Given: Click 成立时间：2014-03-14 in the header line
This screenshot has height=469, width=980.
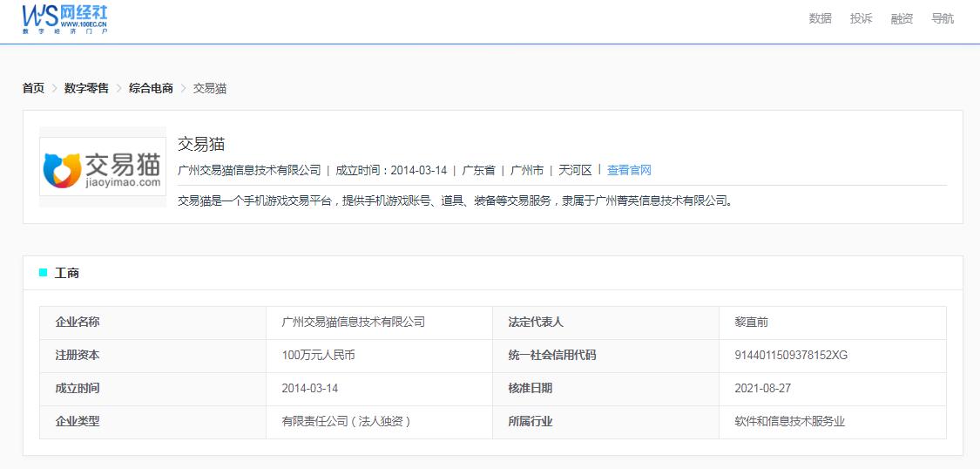Looking at the screenshot, I should (391, 170).
